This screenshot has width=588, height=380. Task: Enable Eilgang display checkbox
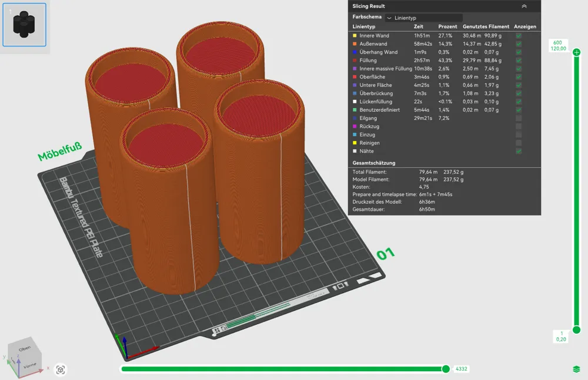[x=519, y=118]
